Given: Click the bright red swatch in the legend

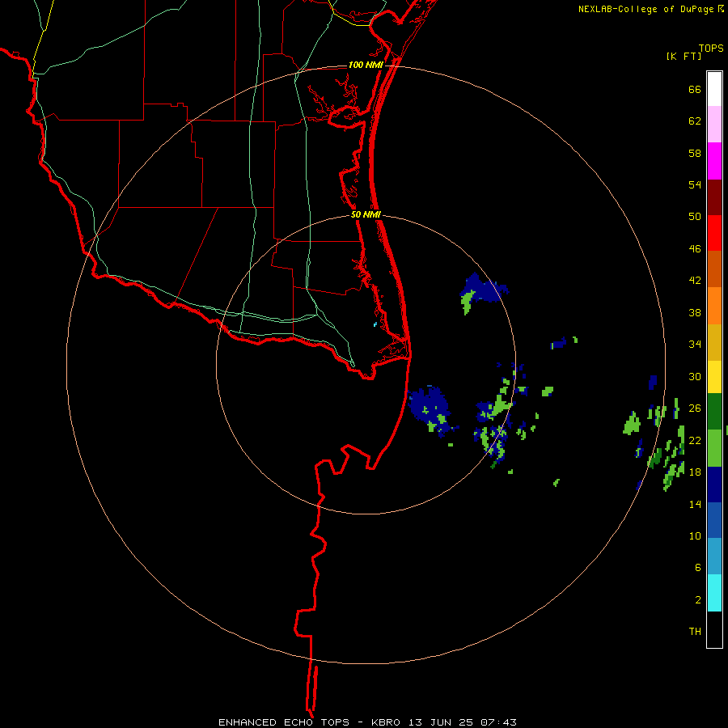Looking at the screenshot, I should [714, 233].
